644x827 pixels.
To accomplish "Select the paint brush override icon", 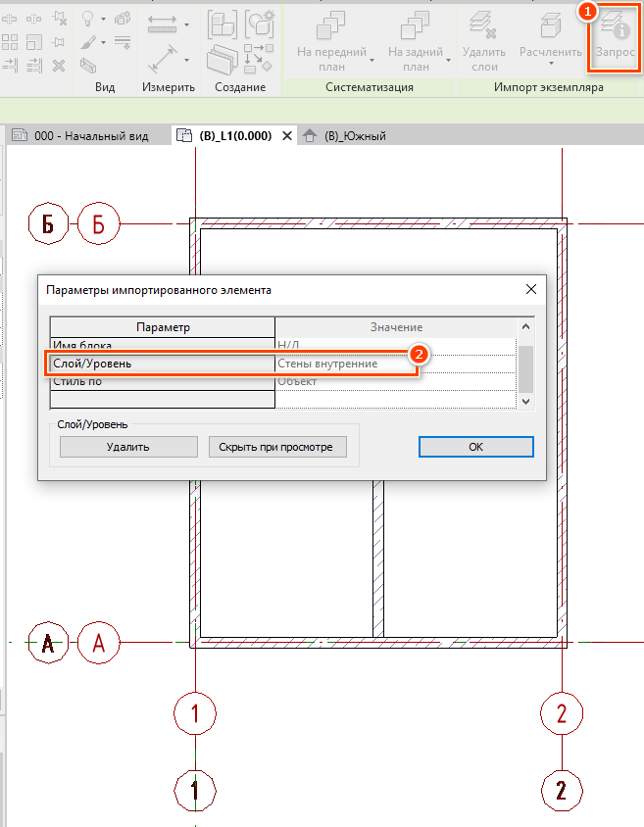I will click(87, 42).
